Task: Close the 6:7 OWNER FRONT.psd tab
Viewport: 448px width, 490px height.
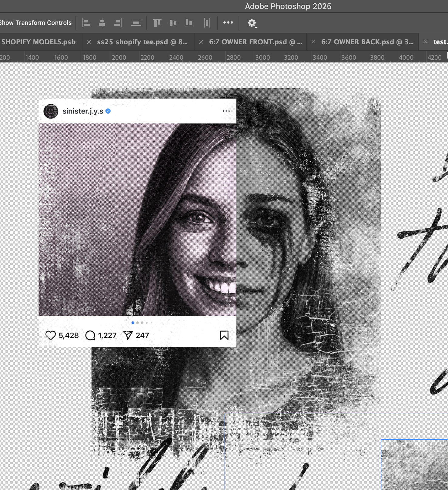Action: (201, 42)
